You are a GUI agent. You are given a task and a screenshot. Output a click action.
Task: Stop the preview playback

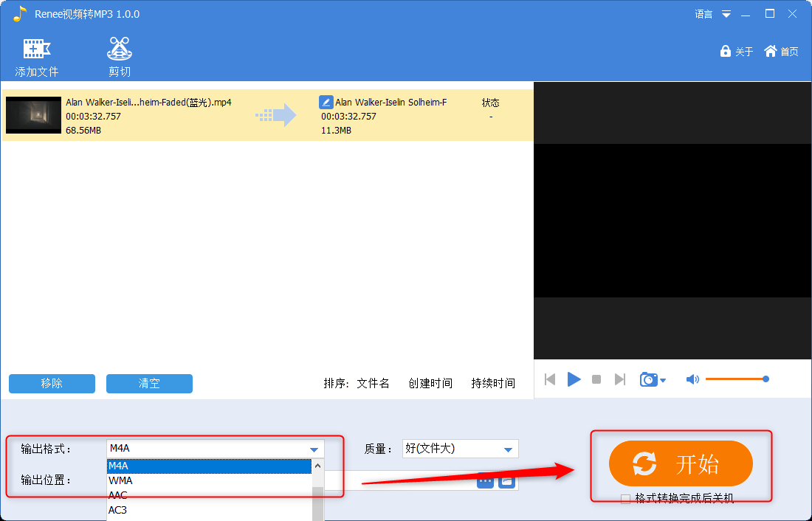[596, 379]
